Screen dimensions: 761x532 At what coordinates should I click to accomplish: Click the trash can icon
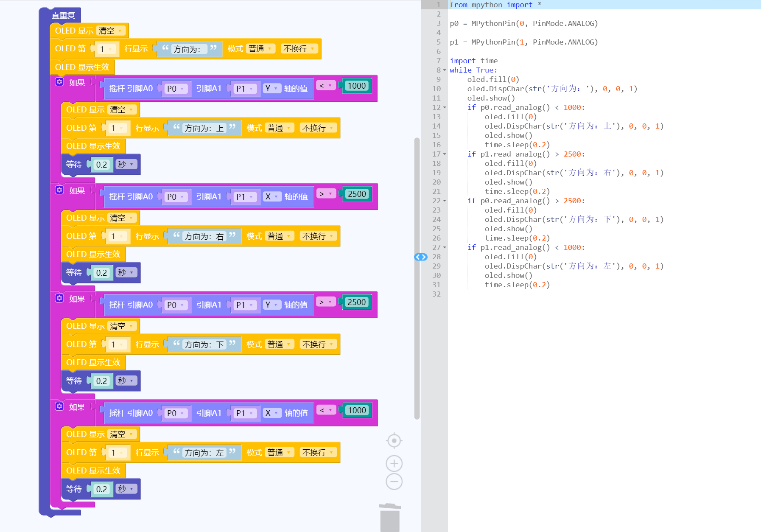tap(390, 518)
